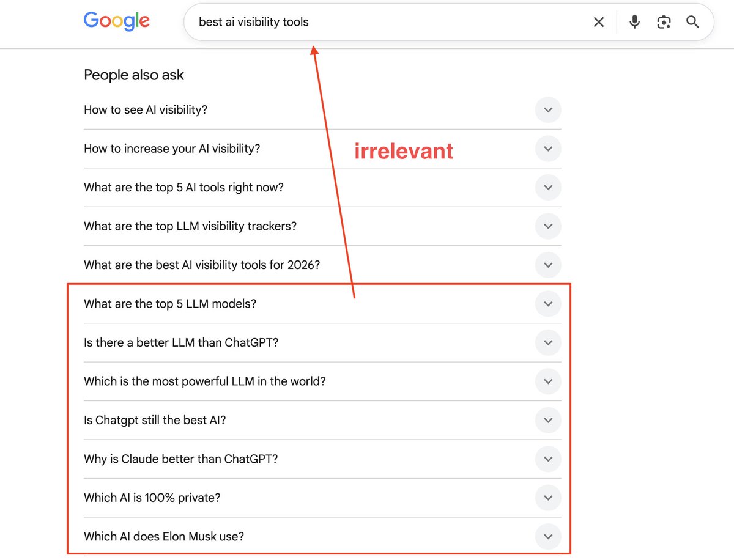Open question 'Is Chatgpt still the best AI?'
Image resolution: width=734 pixels, height=560 pixels.
(155, 420)
